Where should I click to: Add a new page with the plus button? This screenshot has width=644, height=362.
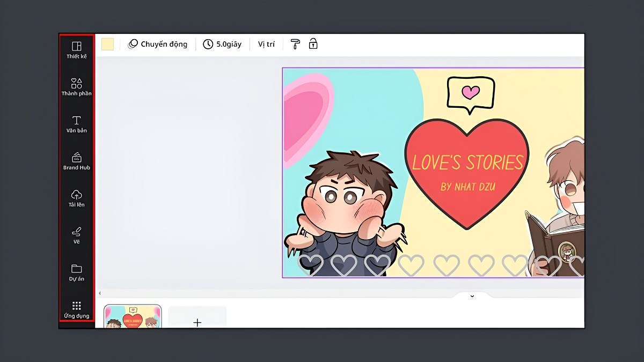pos(197,322)
